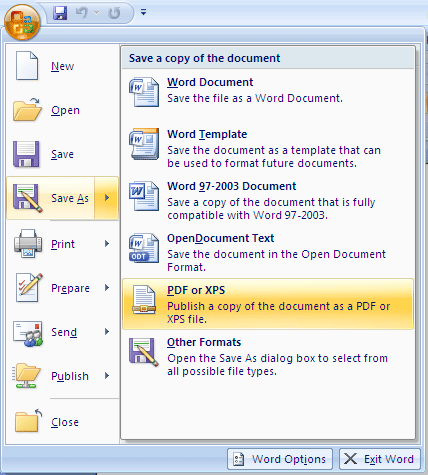Click the Word Template icon

[144, 144]
